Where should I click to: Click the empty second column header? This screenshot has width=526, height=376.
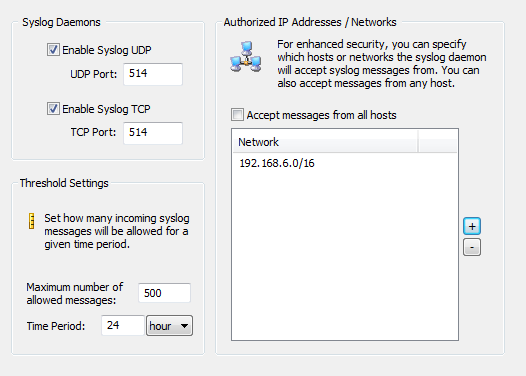tap(437, 142)
